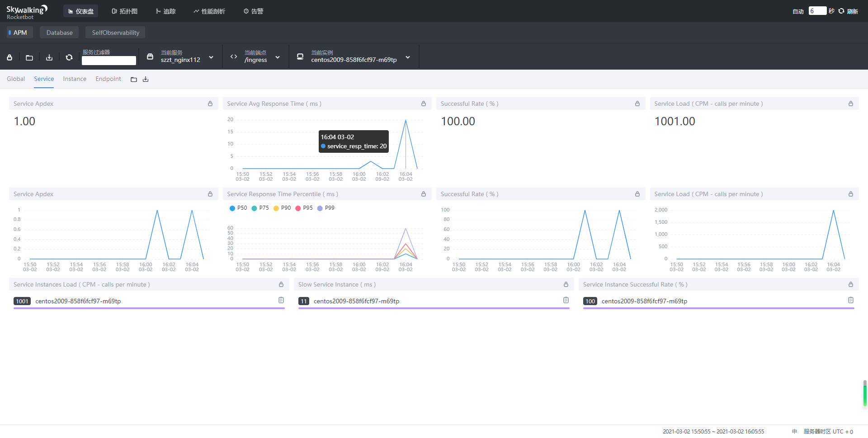This screenshot has height=438, width=868.
Task: Click the 1001 instance load bar
Action: (x=149, y=308)
